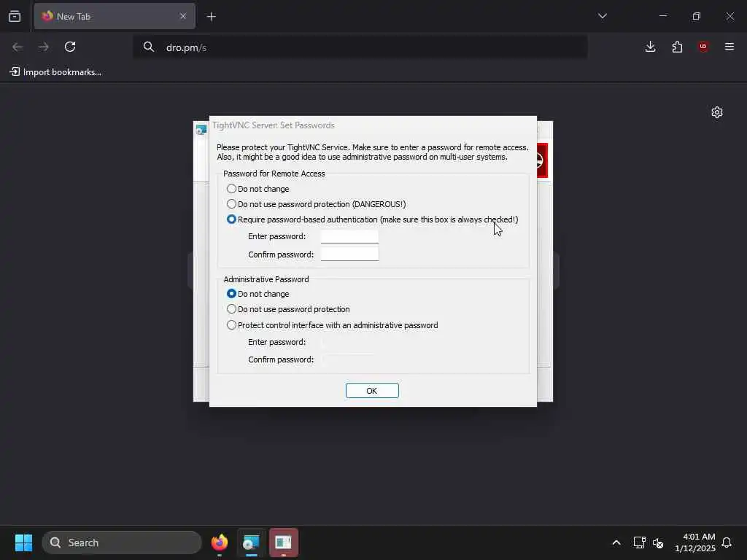Close the Firefox window
Image resolution: width=747 pixels, height=560 pixels.
[729, 16]
